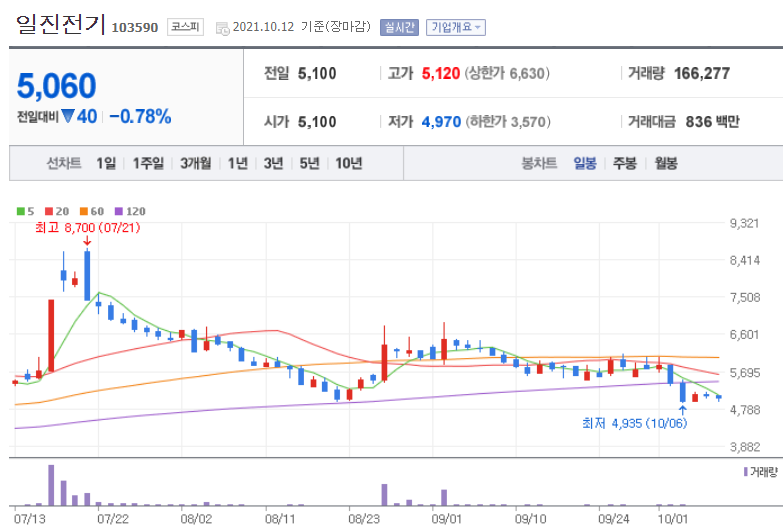Click the calendar-clock icon before the date
783x530 pixels.
[x=222, y=28]
